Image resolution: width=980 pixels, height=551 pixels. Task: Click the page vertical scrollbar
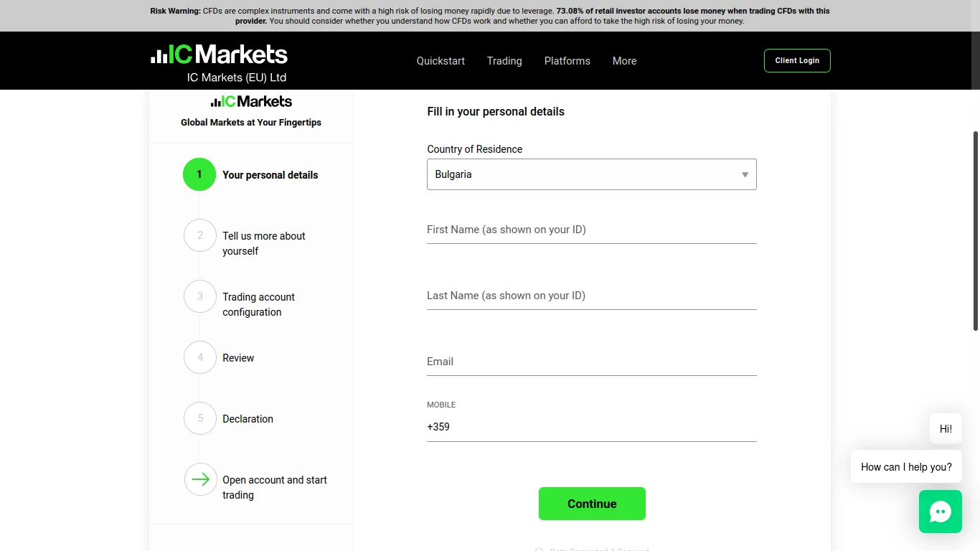[x=976, y=231]
